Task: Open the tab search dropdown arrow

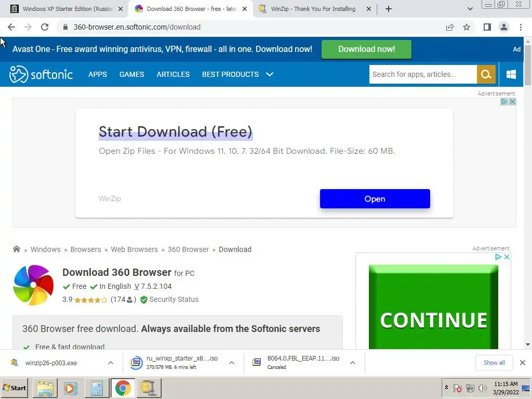Action: 470,9
